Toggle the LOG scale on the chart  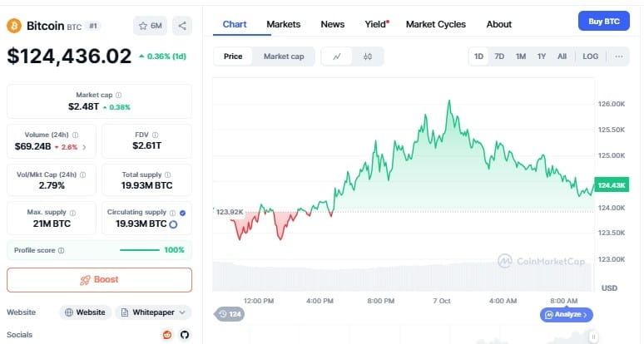(x=590, y=57)
